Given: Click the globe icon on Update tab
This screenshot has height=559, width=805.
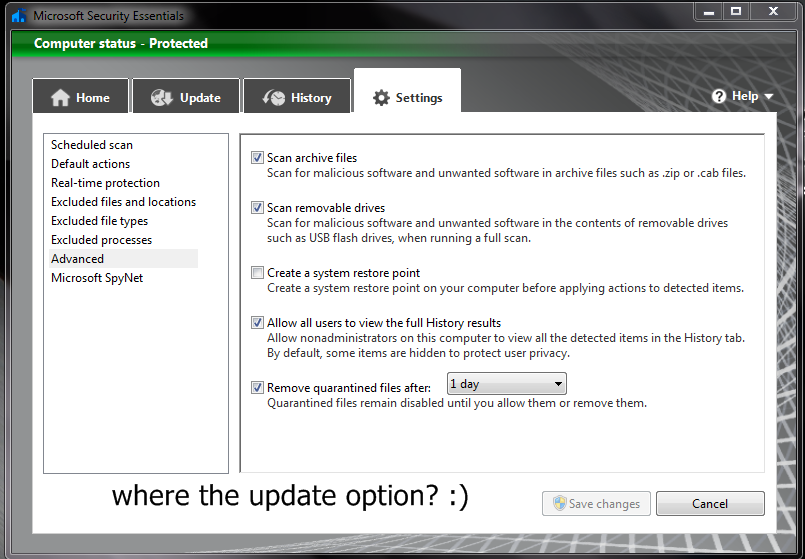Looking at the screenshot, I should [162, 98].
